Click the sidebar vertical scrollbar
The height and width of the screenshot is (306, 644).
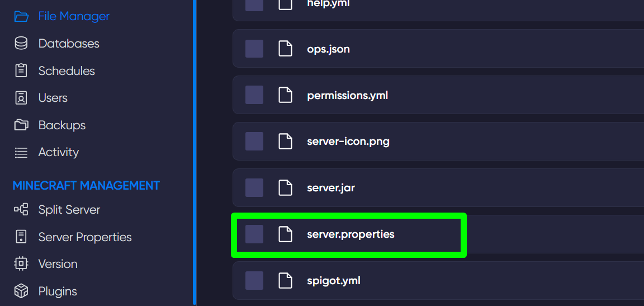195,151
